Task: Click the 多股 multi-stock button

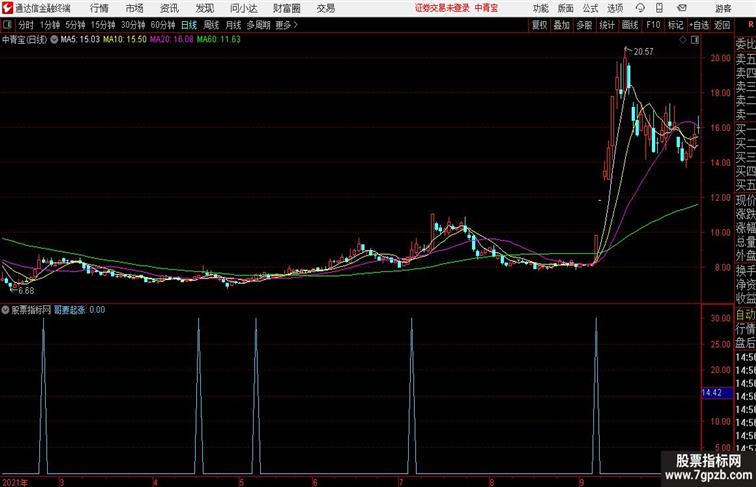Action: [584, 25]
